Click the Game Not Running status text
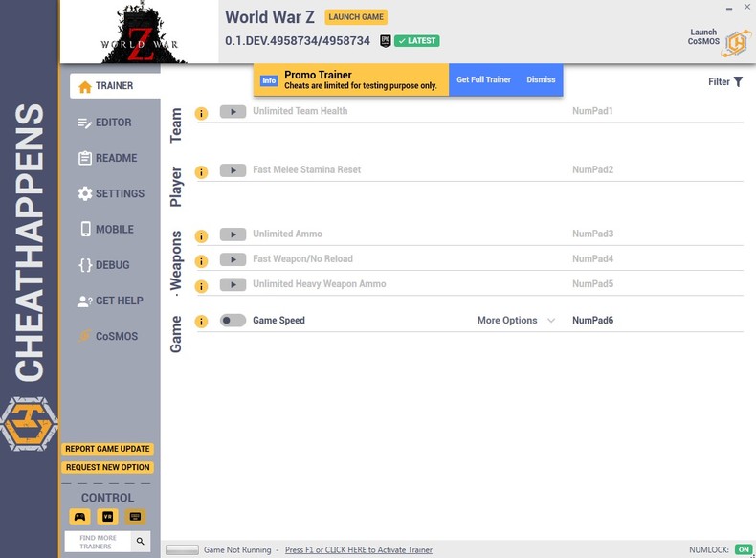 tap(237, 549)
